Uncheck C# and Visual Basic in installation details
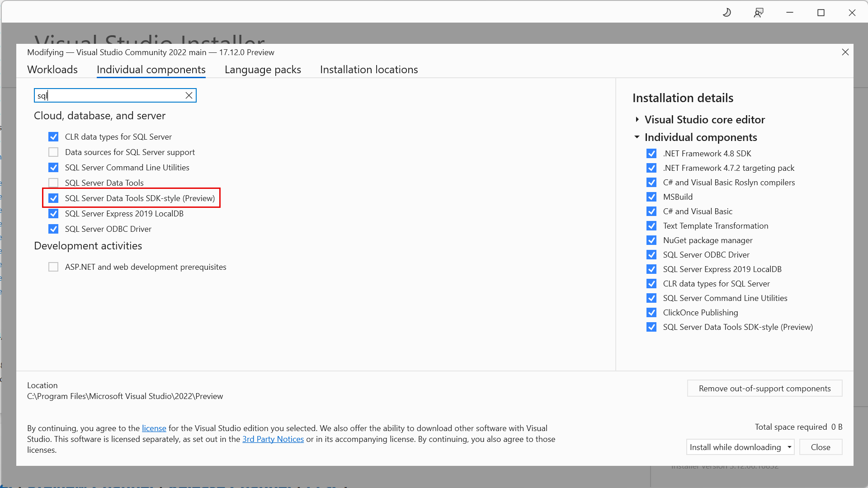The image size is (868, 488). click(651, 211)
